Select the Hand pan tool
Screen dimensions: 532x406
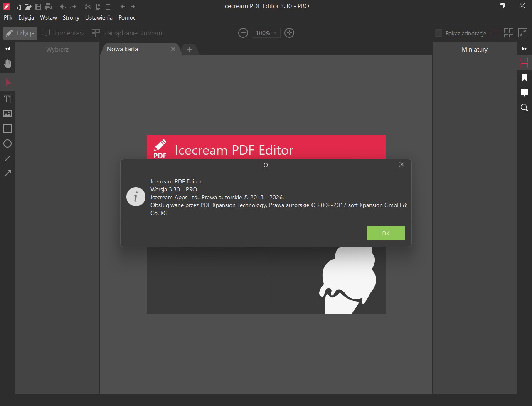tap(7, 64)
